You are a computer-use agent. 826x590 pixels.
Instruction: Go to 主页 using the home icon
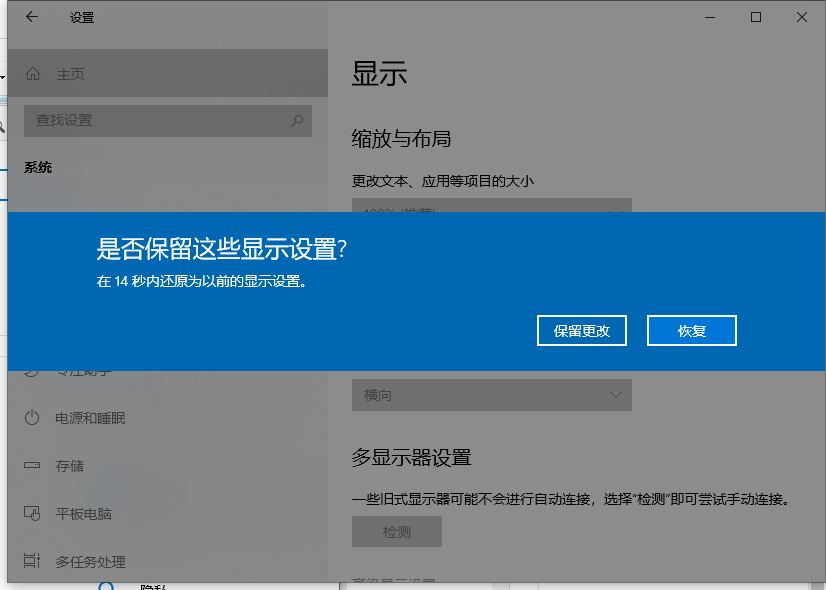coord(33,73)
